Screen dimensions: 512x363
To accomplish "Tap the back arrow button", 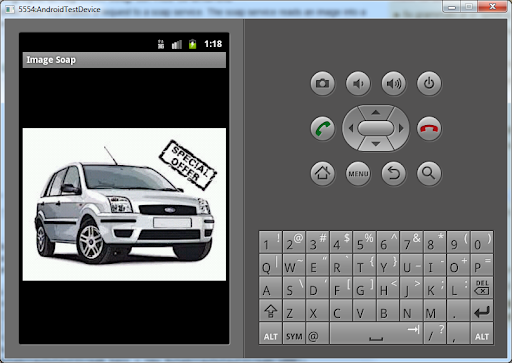I will point(394,173).
